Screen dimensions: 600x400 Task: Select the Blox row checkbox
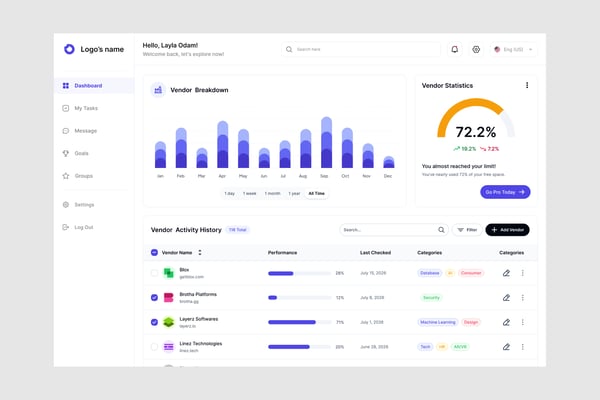(x=154, y=273)
